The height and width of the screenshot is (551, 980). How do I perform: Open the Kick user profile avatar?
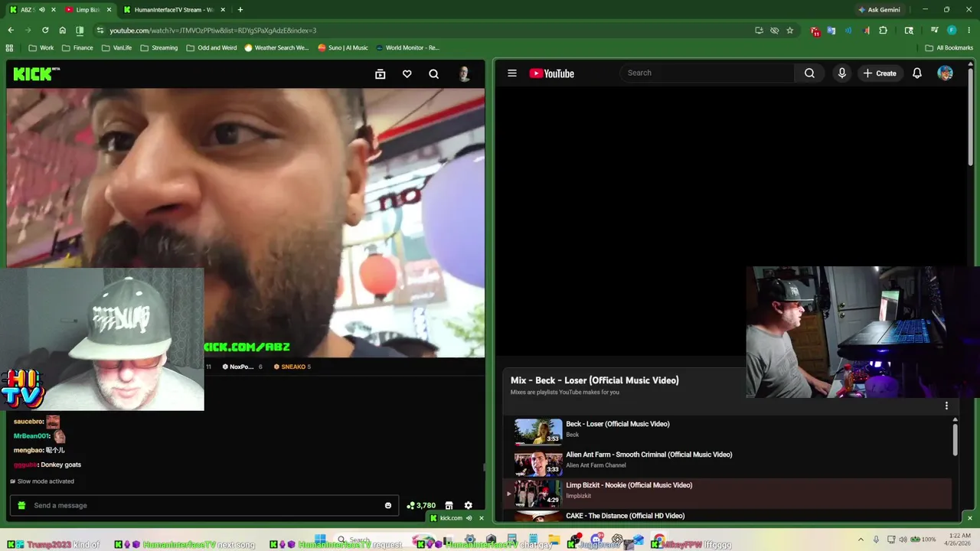tap(464, 74)
